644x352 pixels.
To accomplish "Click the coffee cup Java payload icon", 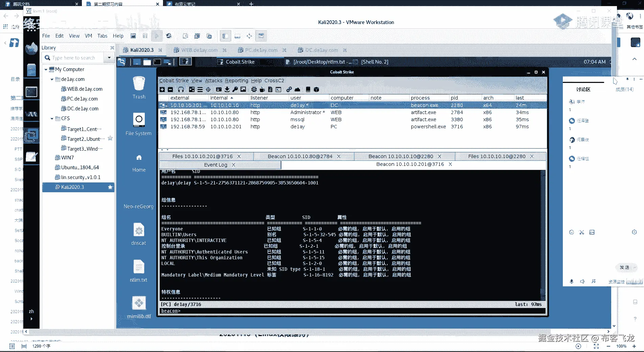I will pos(262,89).
